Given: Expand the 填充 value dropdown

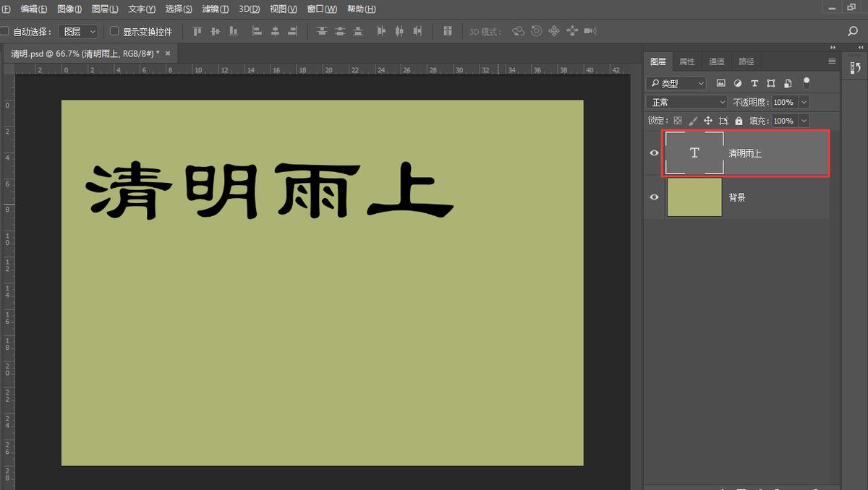Looking at the screenshot, I should coord(803,120).
